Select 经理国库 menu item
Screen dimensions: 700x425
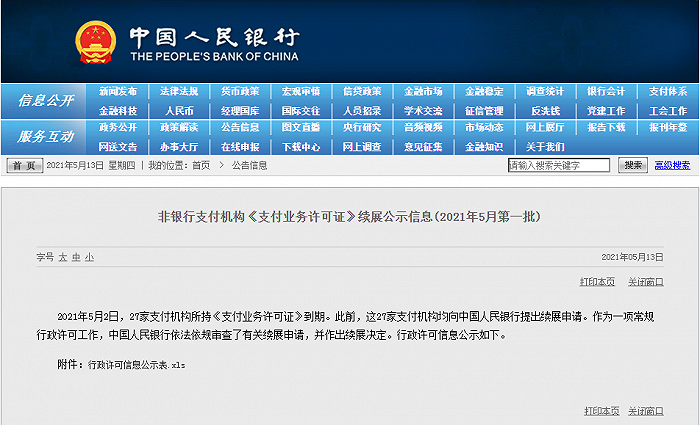240,111
